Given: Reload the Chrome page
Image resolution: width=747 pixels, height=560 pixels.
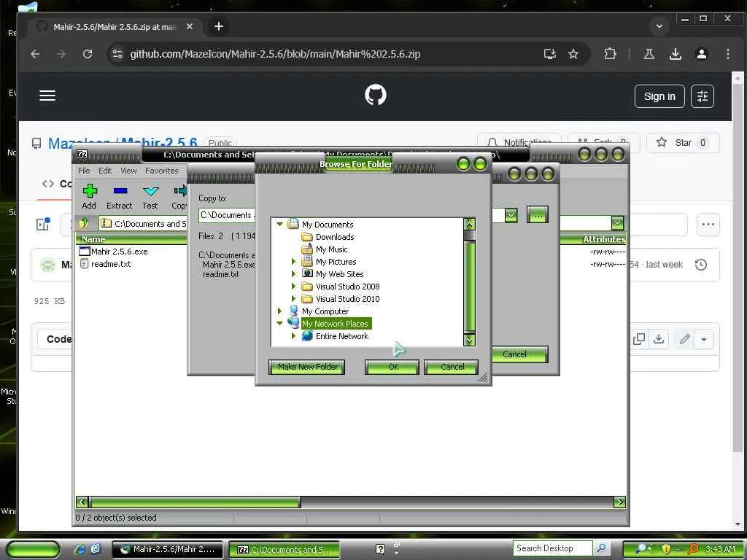Looking at the screenshot, I should (x=88, y=54).
